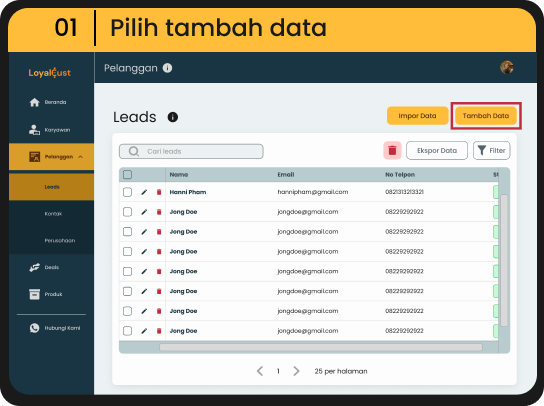
Task: Open the Filter funnel button
Action: click(492, 151)
